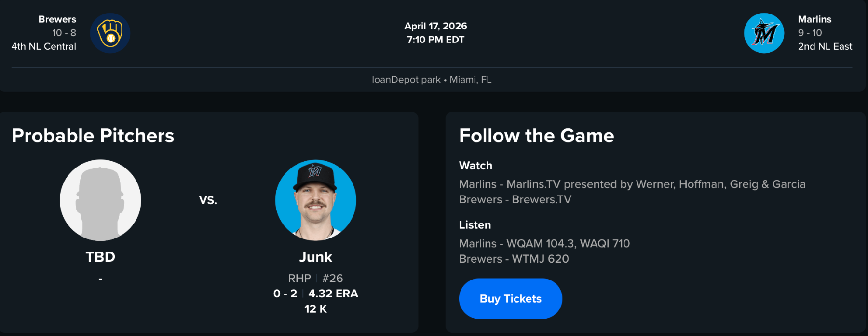Click the 7:10 PM EDT game time
The image size is (868, 336).
(x=435, y=40)
